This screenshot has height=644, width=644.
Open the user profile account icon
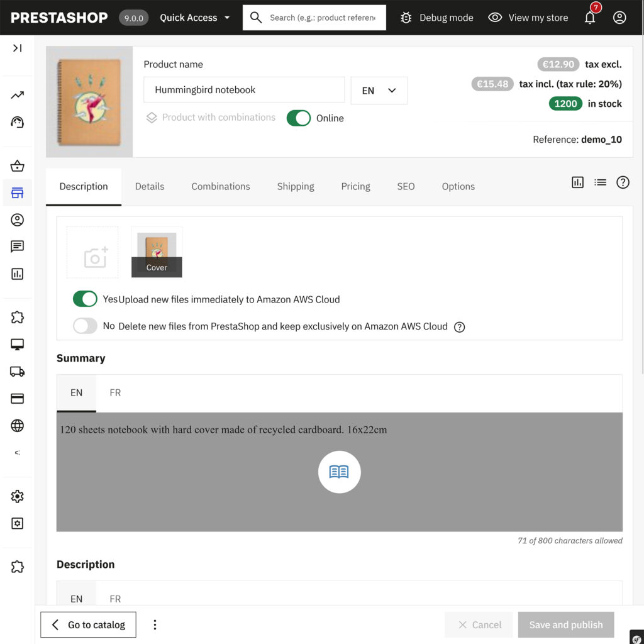(x=619, y=18)
